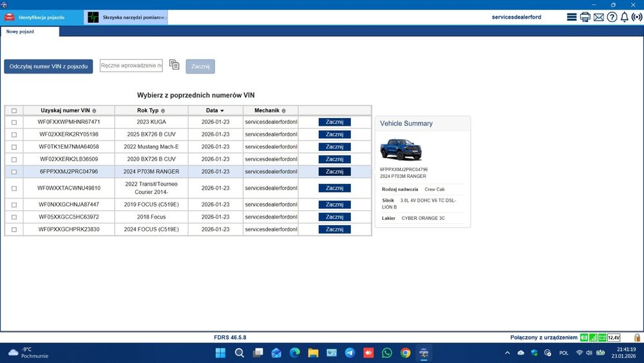Open taskbar Search
This screenshot has height=363, width=644.
pyautogui.click(x=240, y=353)
